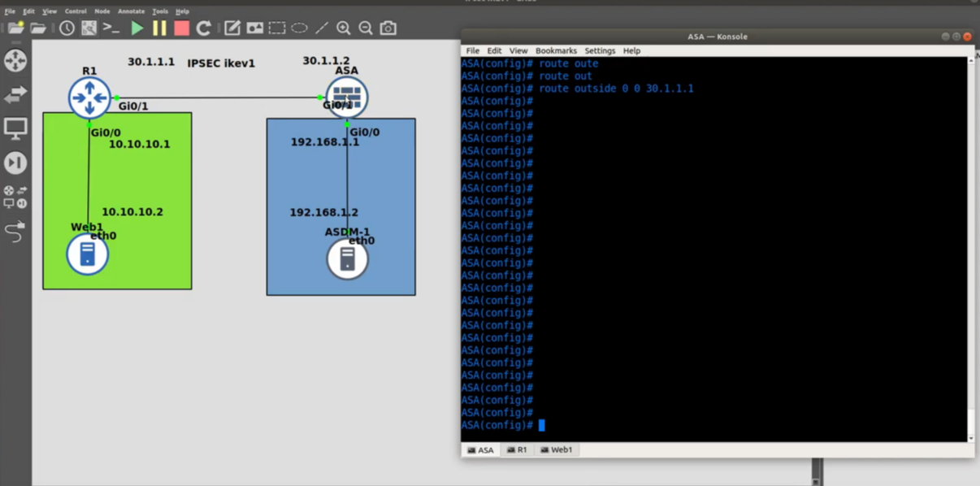Viewport: 980px width, 486px height.
Task: Select the Draw a rectangle tool
Action: [277, 28]
